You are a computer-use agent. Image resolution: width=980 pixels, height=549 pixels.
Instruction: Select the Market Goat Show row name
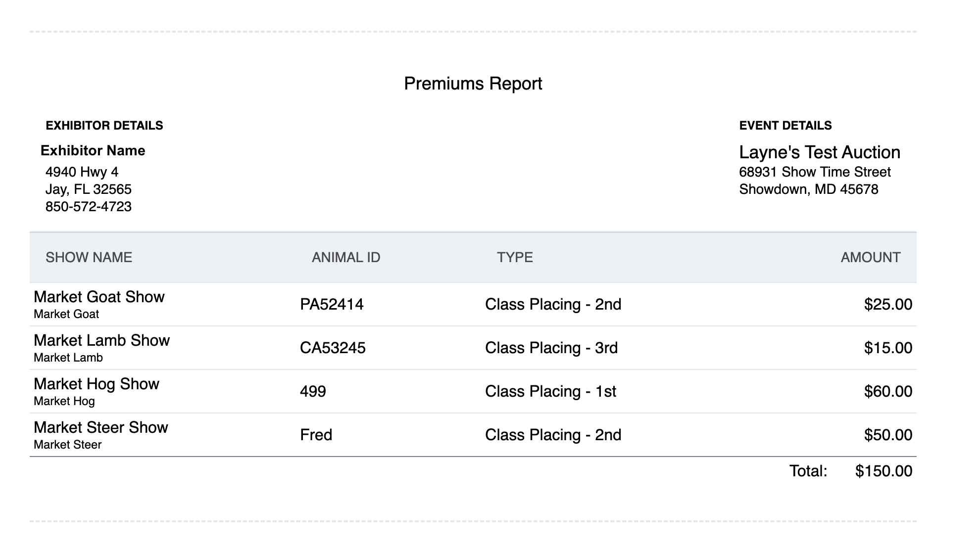click(99, 297)
